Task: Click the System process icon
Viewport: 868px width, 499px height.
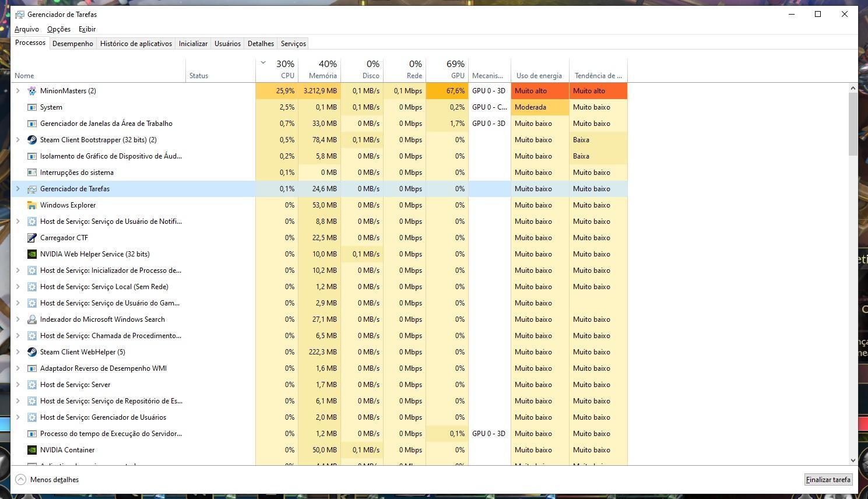Action: [x=32, y=107]
